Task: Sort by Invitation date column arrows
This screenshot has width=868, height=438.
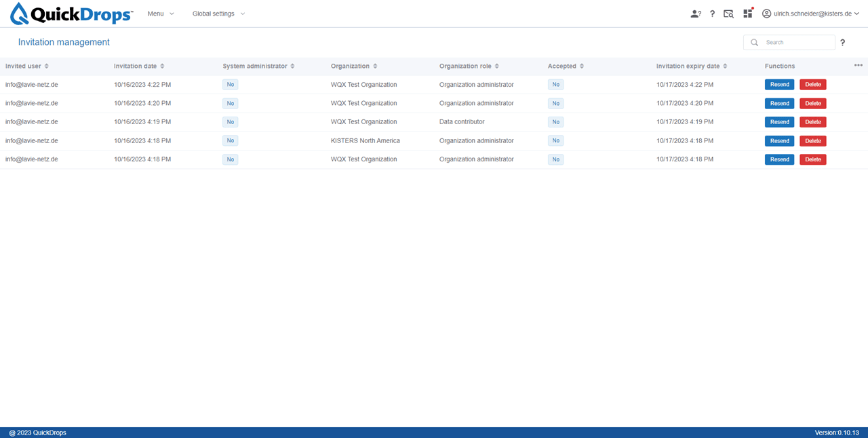Action: [162, 66]
